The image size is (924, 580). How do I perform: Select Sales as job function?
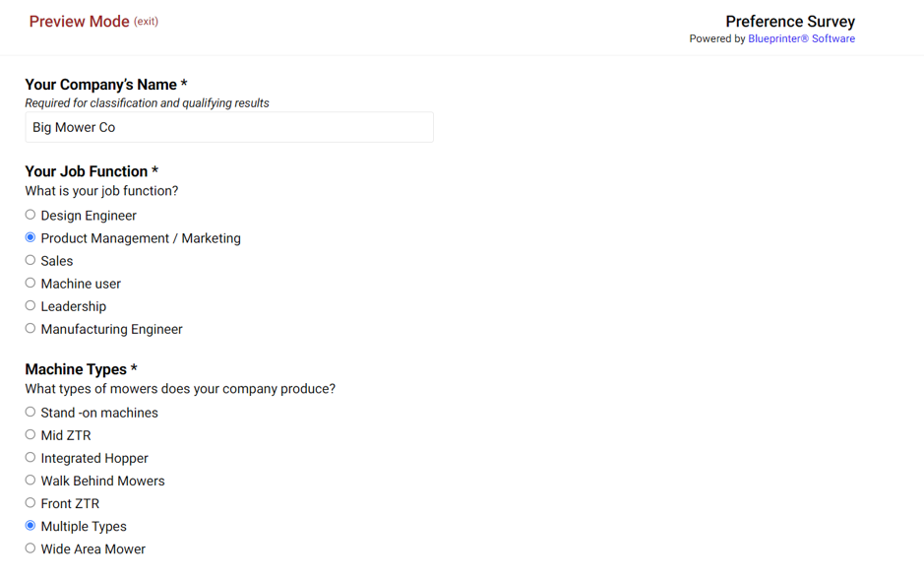click(31, 260)
